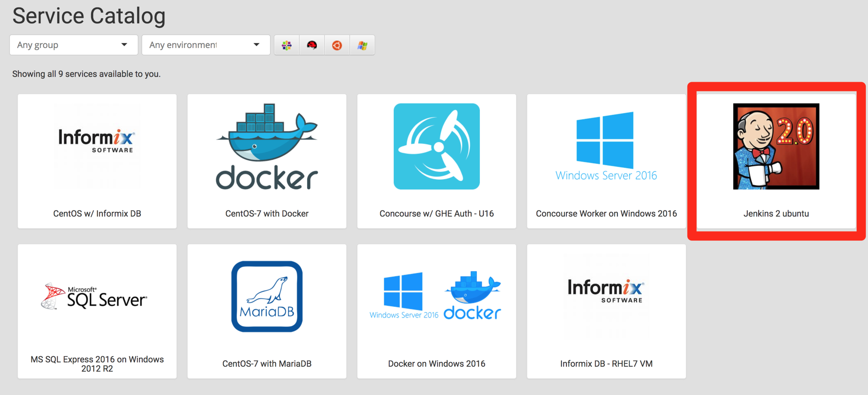Select Informix DB - RHEL7 VM label
The image size is (868, 395).
click(x=606, y=363)
